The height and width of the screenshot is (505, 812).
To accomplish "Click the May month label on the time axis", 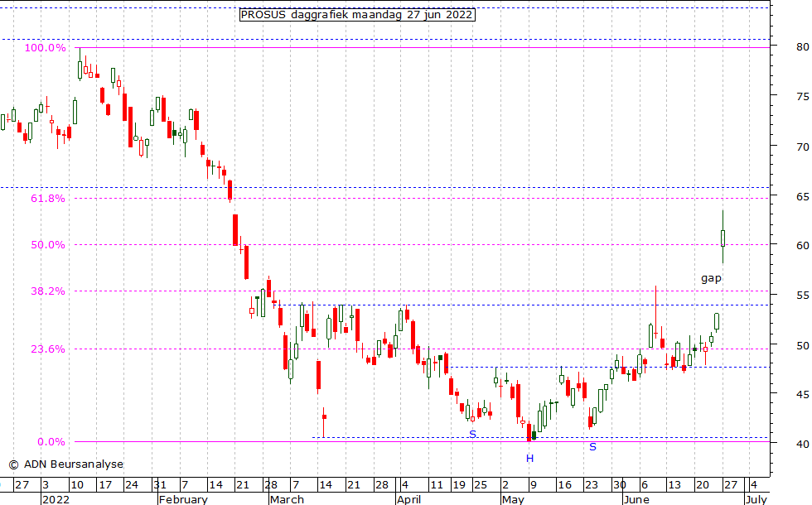I will [513, 499].
